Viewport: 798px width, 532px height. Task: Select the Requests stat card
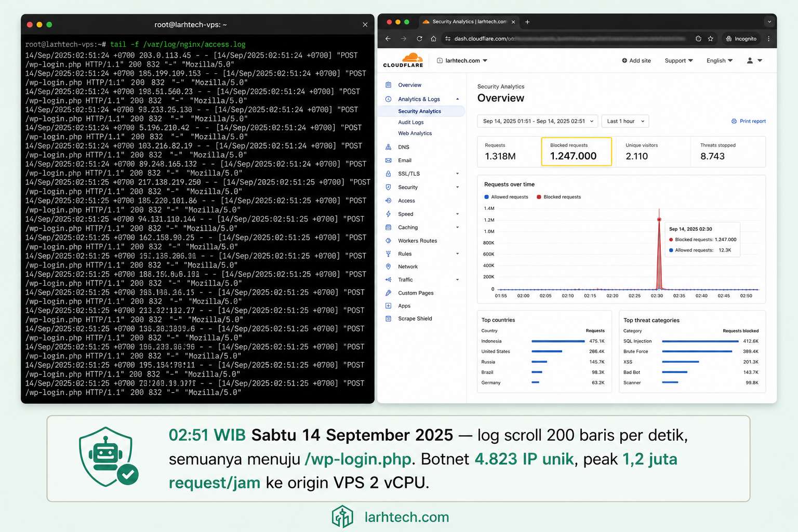click(509, 152)
